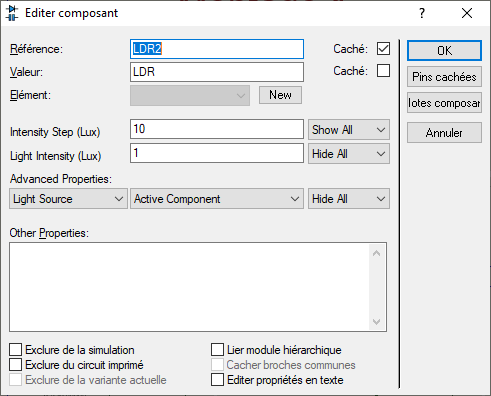Open Hide All dropdown for Light Intensity
This screenshot has width=491, height=396.
tap(349, 154)
